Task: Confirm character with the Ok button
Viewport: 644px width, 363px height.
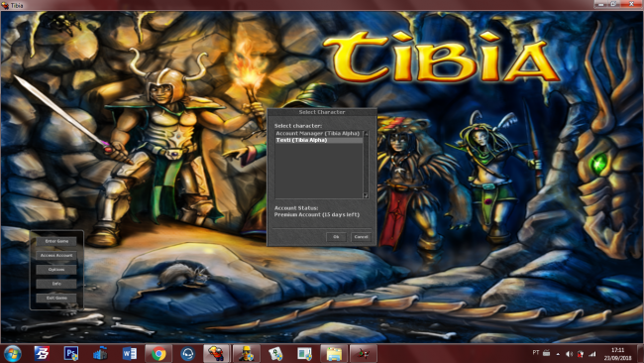Action: pyautogui.click(x=336, y=237)
